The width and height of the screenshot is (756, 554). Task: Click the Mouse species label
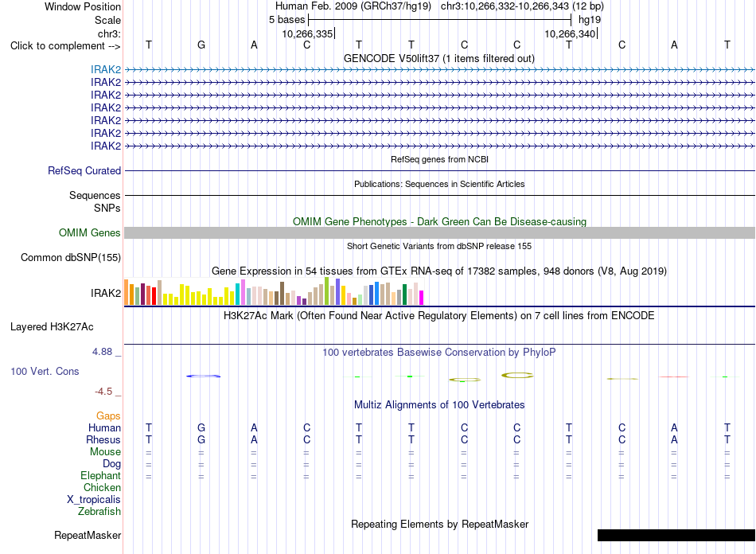pyautogui.click(x=105, y=452)
